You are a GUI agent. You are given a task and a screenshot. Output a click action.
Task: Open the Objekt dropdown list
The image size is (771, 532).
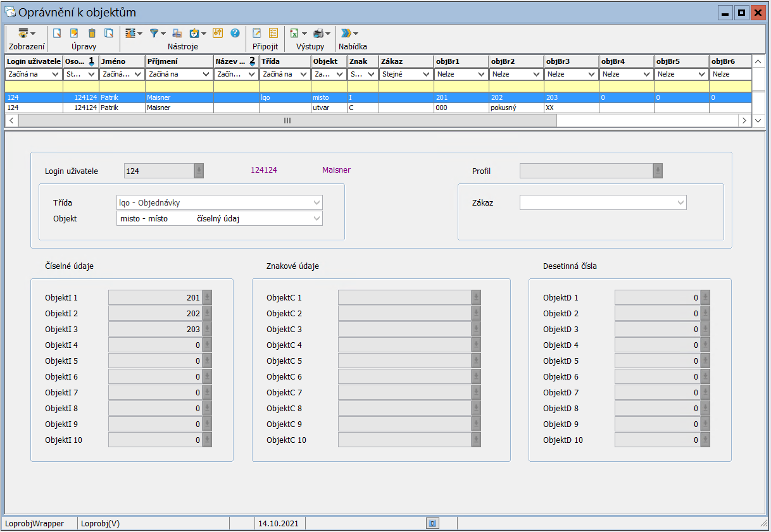click(x=317, y=219)
